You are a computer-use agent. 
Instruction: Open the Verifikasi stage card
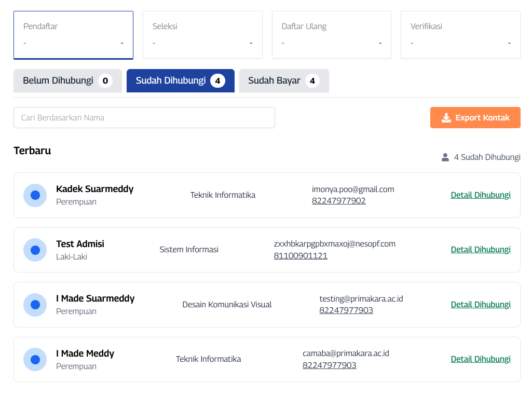[x=460, y=35]
